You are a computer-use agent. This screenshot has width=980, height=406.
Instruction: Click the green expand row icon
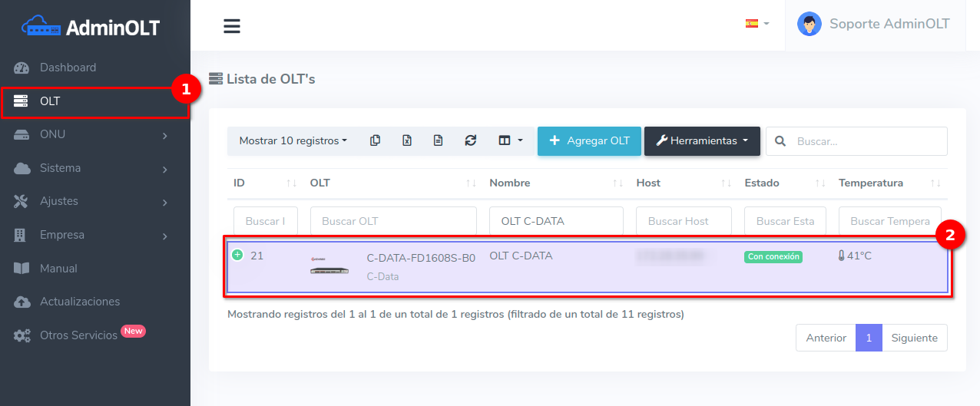tap(237, 255)
